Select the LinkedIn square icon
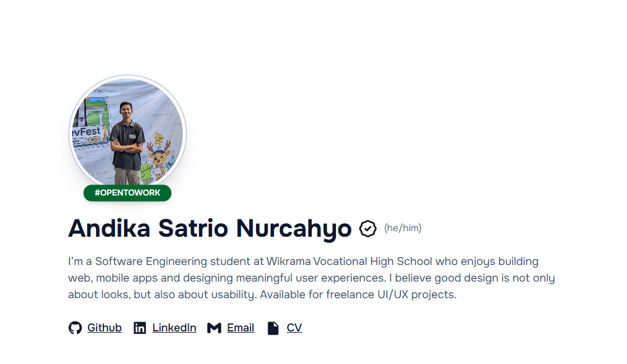The width and height of the screenshot is (627, 364). [x=140, y=327]
